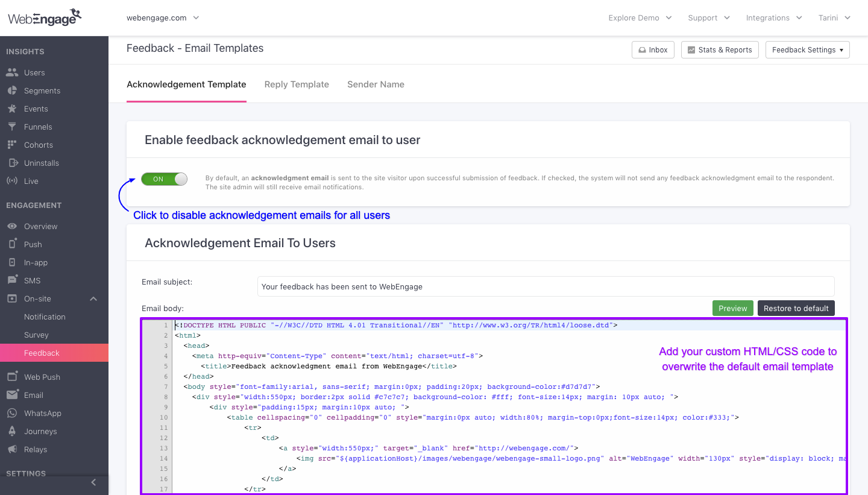This screenshot has height=495, width=868.
Task: Click the Segments pie icon
Action: 12,90
